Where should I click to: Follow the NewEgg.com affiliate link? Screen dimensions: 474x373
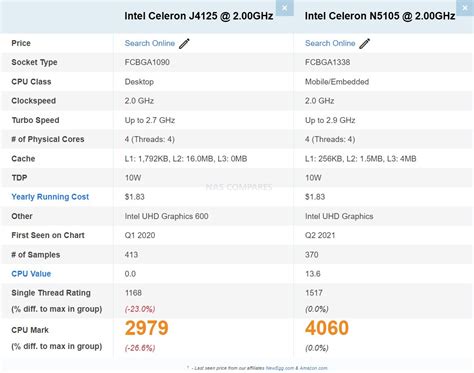click(280, 368)
